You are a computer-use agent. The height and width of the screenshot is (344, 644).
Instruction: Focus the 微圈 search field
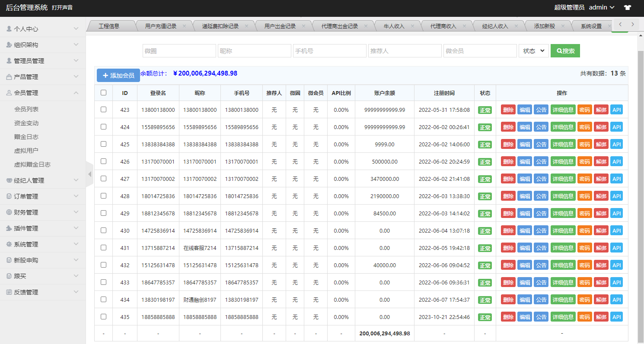[x=179, y=51]
